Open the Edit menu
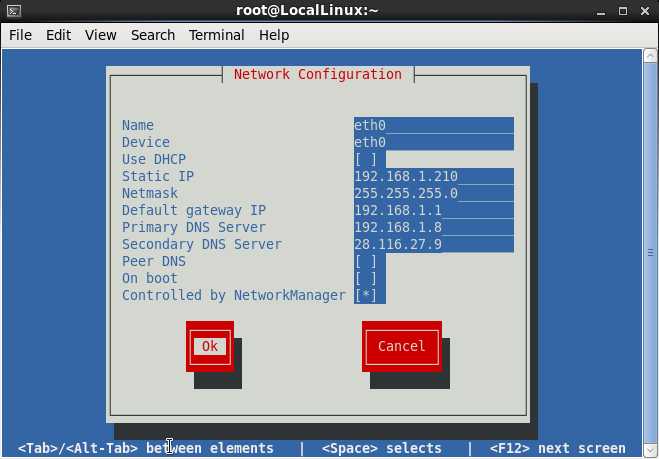Image resolution: width=659 pixels, height=459 pixels. click(58, 35)
